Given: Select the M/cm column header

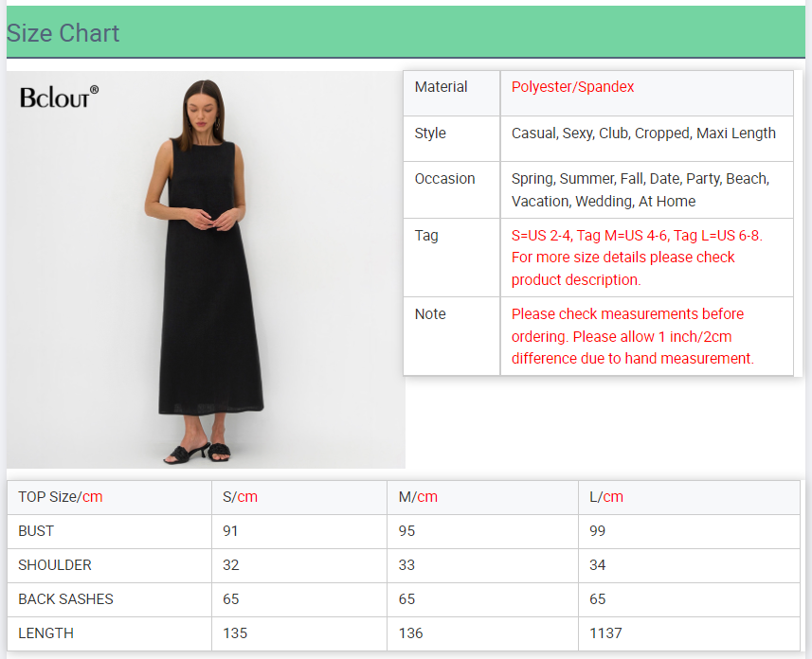Looking at the screenshot, I should (418, 497).
